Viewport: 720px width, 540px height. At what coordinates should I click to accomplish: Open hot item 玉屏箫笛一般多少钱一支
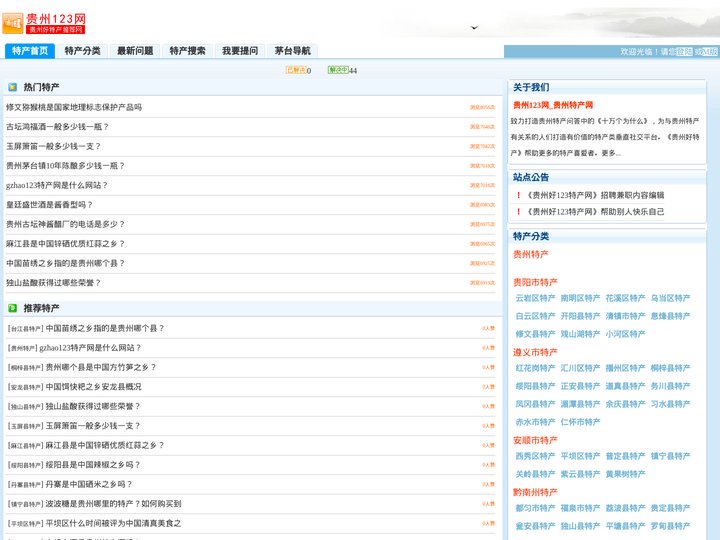click(53, 146)
